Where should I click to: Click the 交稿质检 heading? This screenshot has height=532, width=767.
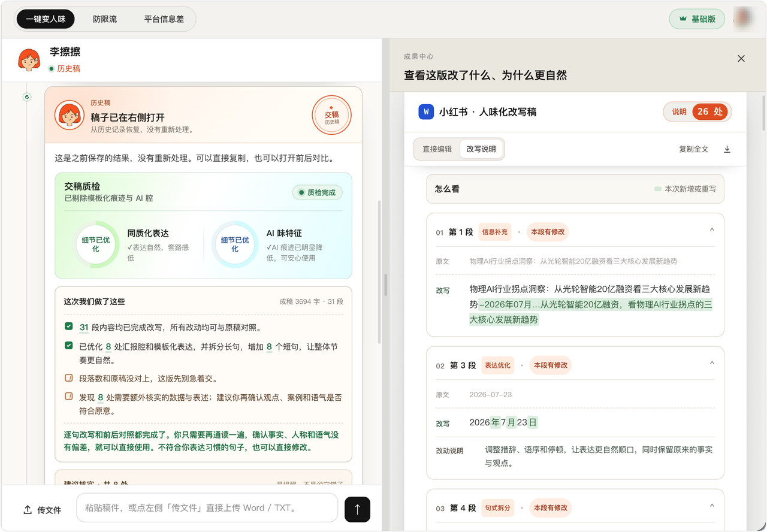(x=82, y=186)
